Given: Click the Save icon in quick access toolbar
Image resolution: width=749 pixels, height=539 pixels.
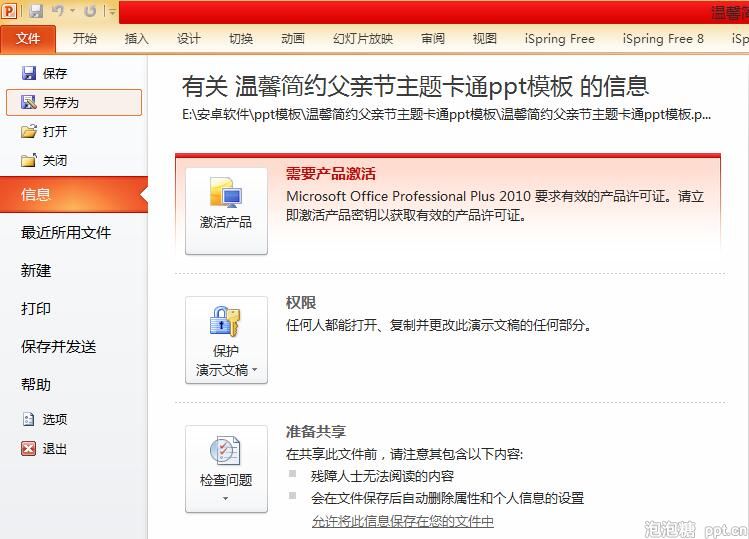Looking at the screenshot, I should (36, 11).
